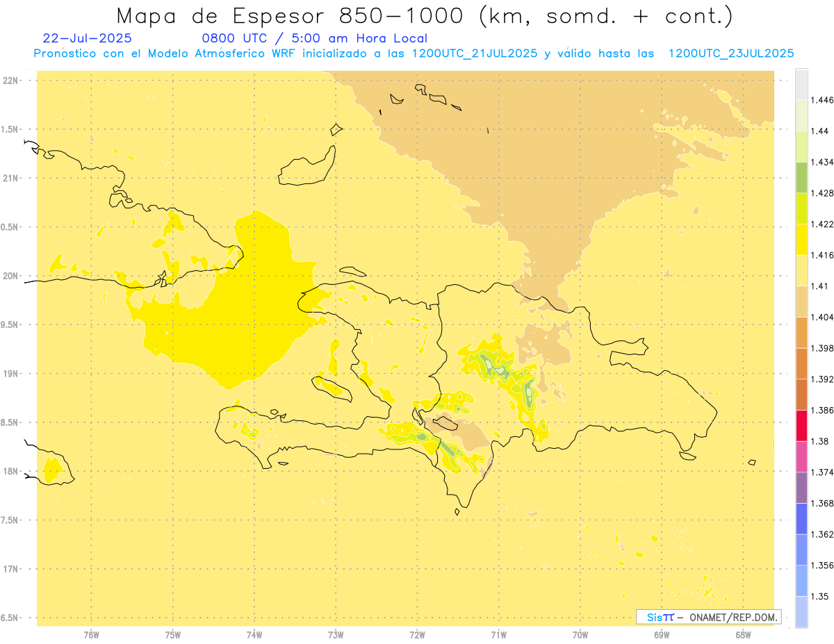Click the longitude label '75W'
Viewport: 834px width, 644px height.
click(172, 635)
